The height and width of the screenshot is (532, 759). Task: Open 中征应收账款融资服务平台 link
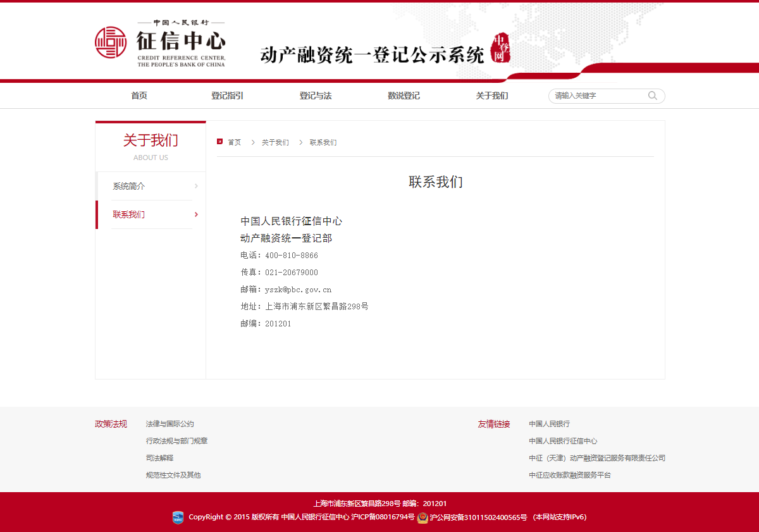click(x=570, y=475)
